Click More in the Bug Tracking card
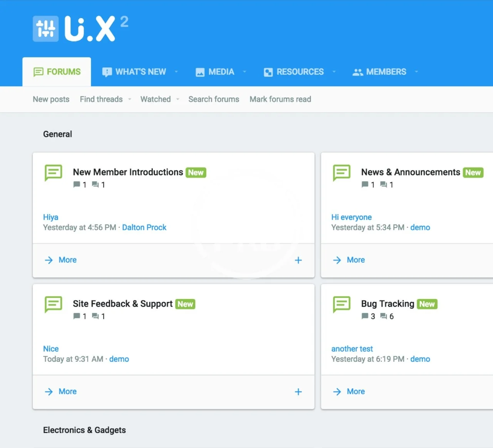This screenshot has width=493, height=448. coord(355,391)
